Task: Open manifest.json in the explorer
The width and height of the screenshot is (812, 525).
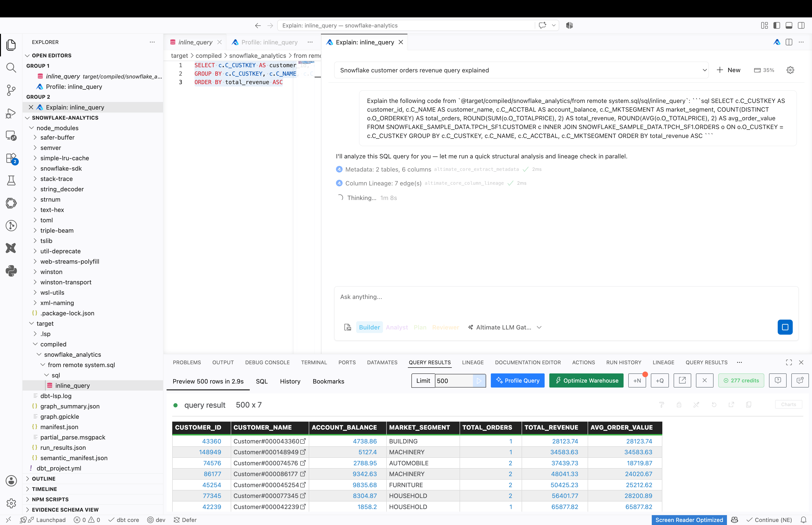Action: pos(59,427)
